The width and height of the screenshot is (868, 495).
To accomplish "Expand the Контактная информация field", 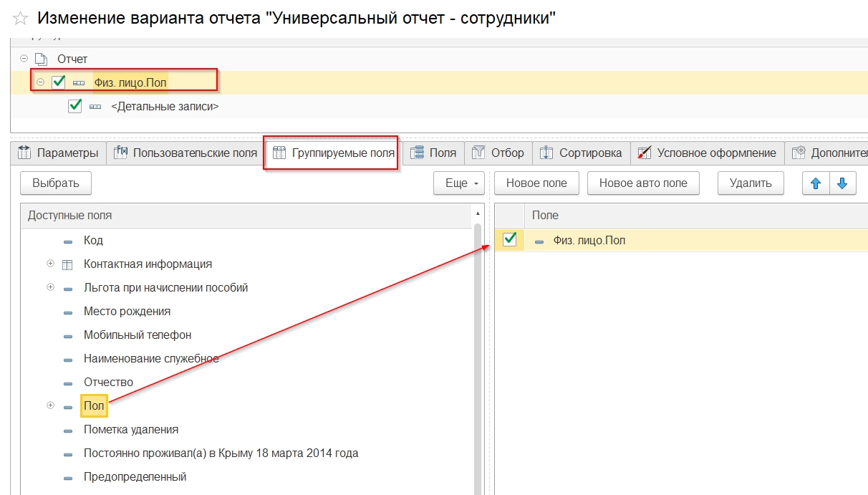I will (x=50, y=264).
